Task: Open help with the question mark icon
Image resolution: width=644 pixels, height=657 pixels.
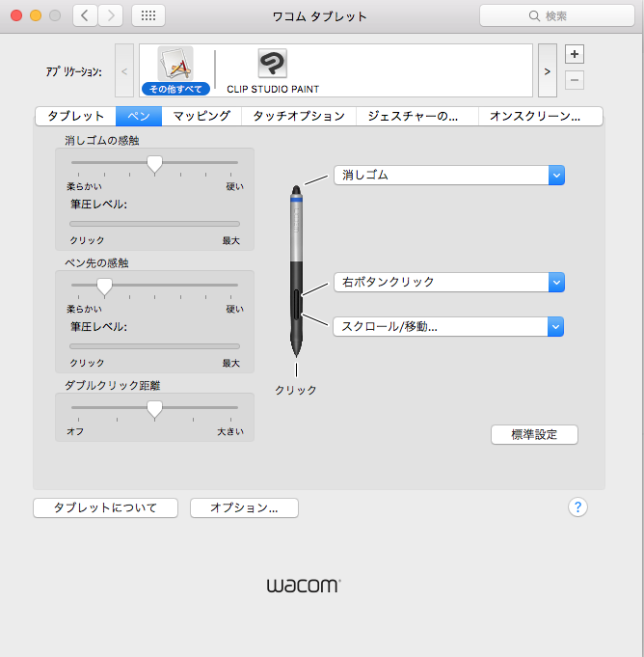Action: click(577, 507)
